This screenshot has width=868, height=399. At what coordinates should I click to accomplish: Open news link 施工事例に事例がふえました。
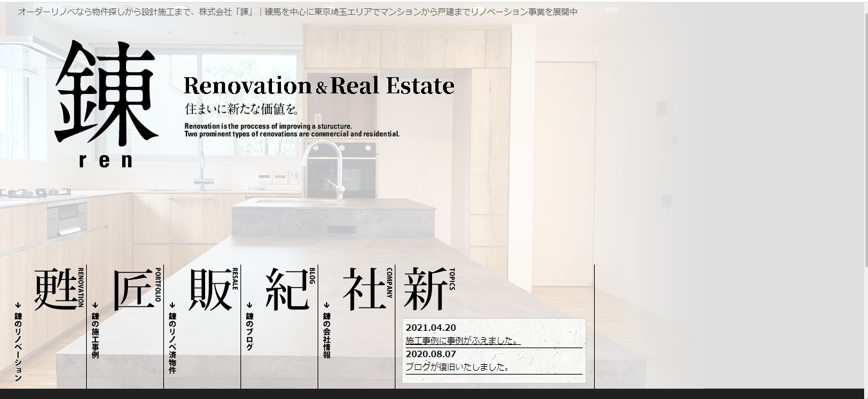(x=462, y=341)
